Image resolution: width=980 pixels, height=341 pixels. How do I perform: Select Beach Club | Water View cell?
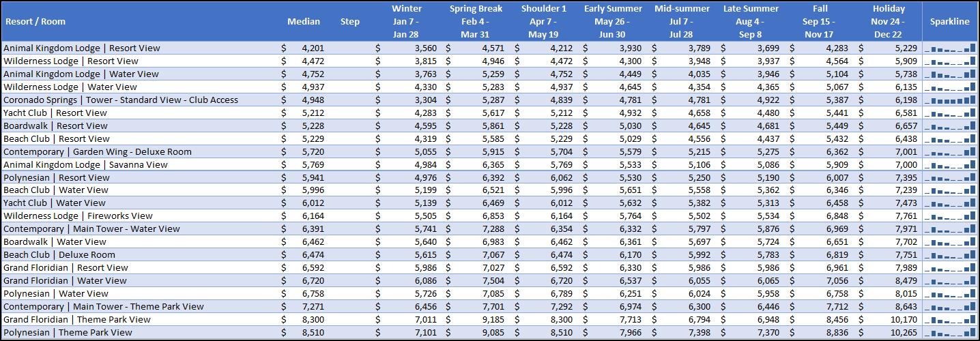point(56,190)
